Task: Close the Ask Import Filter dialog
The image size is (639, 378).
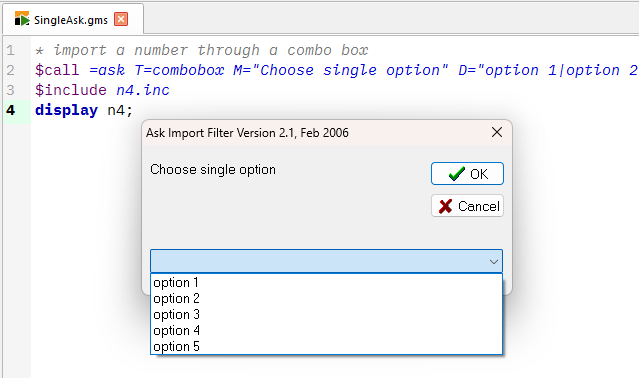Action: tap(497, 132)
